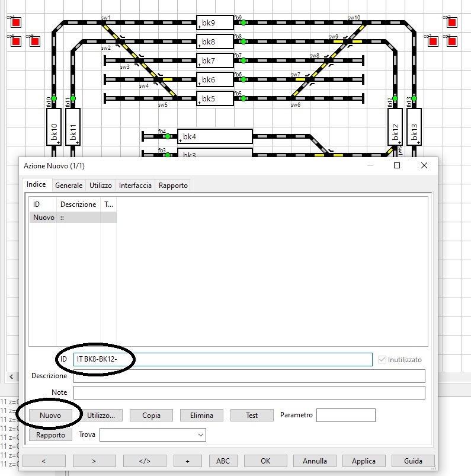The width and height of the screenshot is (471, 476).
Task: Select the vertical bk13 block
Action: pos(414,127)
